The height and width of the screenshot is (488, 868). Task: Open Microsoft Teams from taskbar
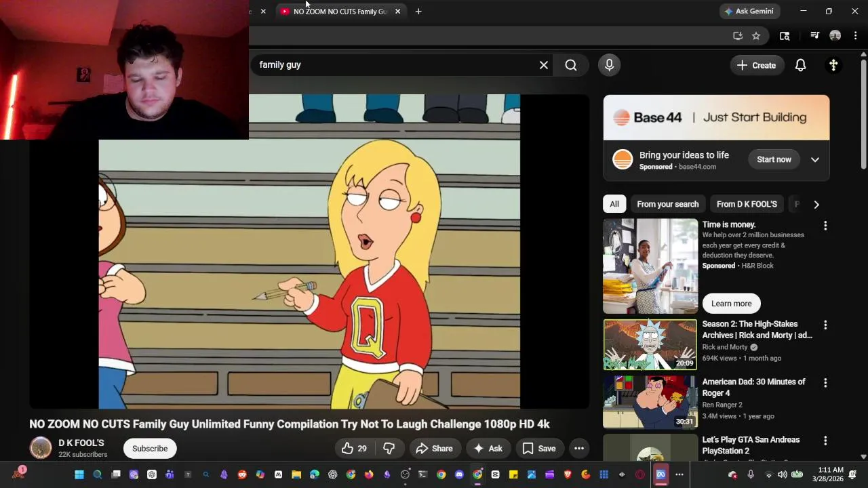[x=170, y=474]
